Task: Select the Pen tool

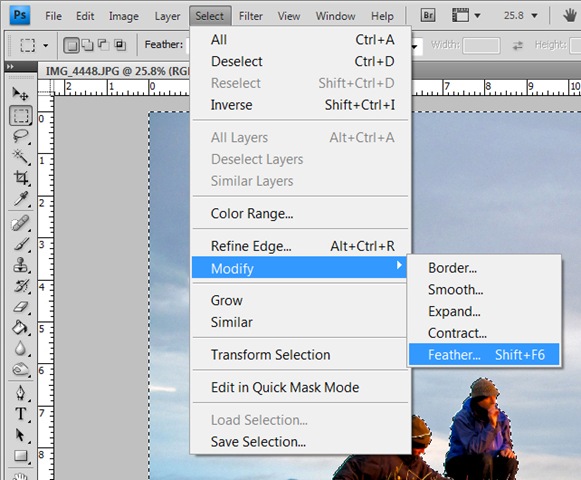Action: click(20, 393)
